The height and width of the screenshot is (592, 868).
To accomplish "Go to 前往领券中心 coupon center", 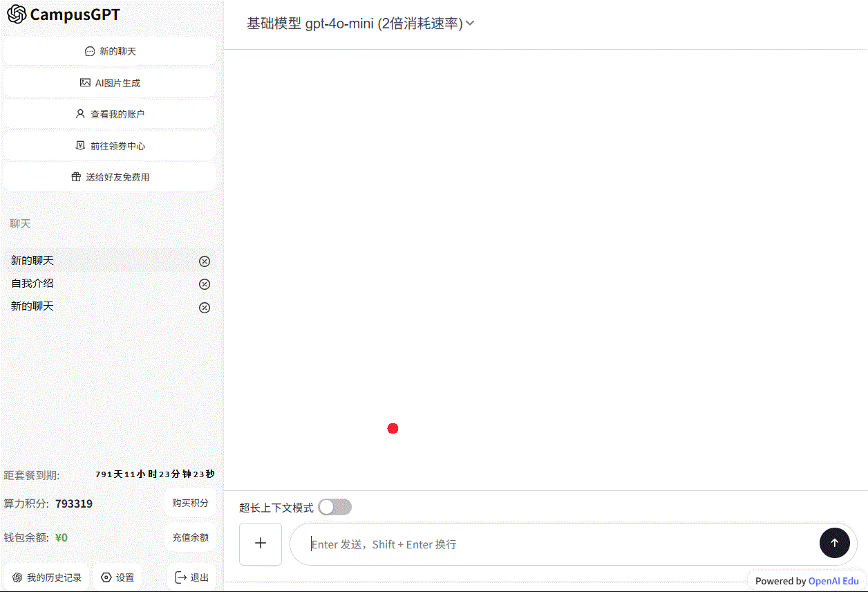I will pyautogui.click(x=110, y=146).
